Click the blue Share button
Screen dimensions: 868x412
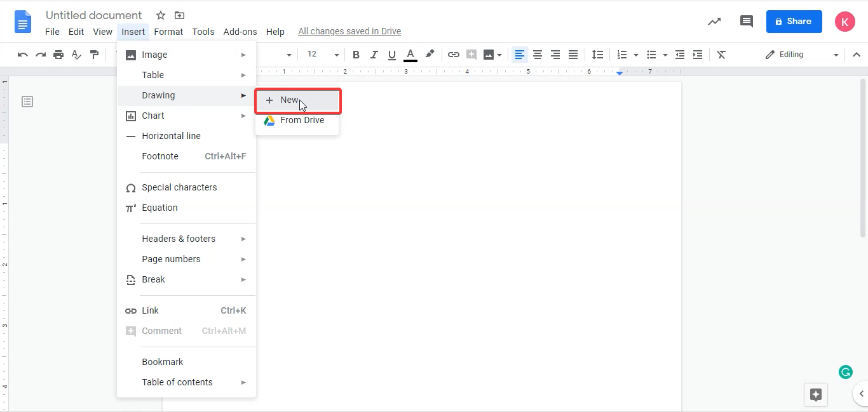pyautogui.click(x=794, y=22)
